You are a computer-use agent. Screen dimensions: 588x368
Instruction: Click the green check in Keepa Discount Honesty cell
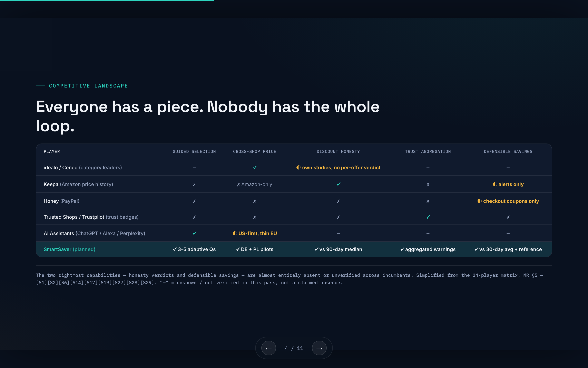coord(339,184)
